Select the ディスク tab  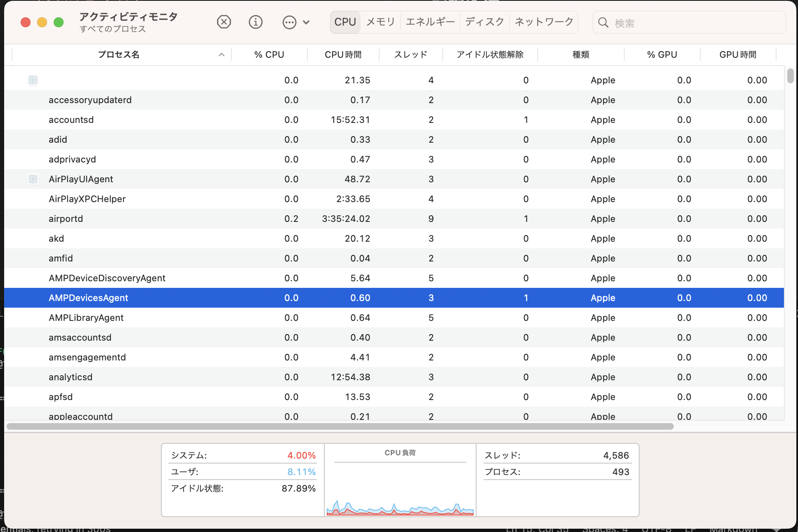484,22
